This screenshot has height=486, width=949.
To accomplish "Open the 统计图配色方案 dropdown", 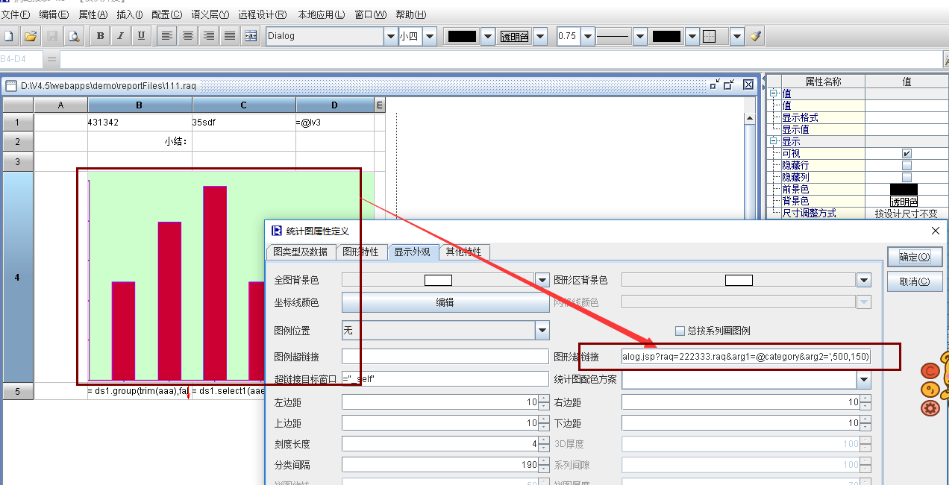I will click(x=864, y=380).
